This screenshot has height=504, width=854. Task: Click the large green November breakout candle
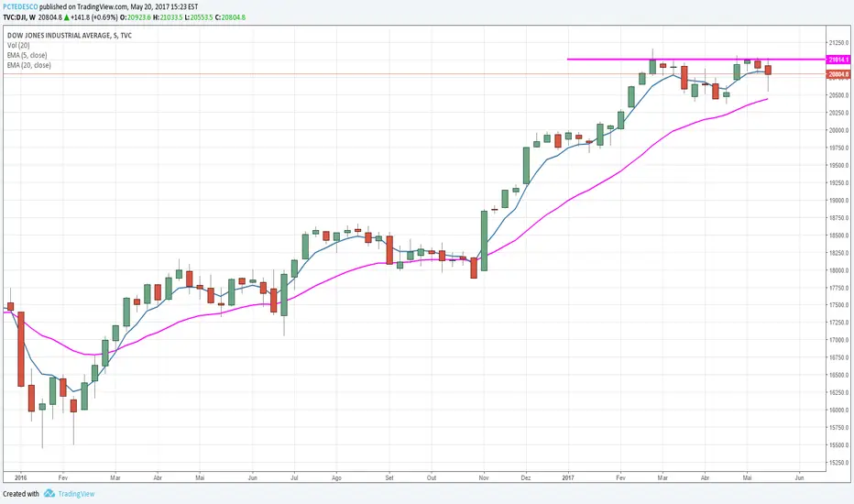484,240
